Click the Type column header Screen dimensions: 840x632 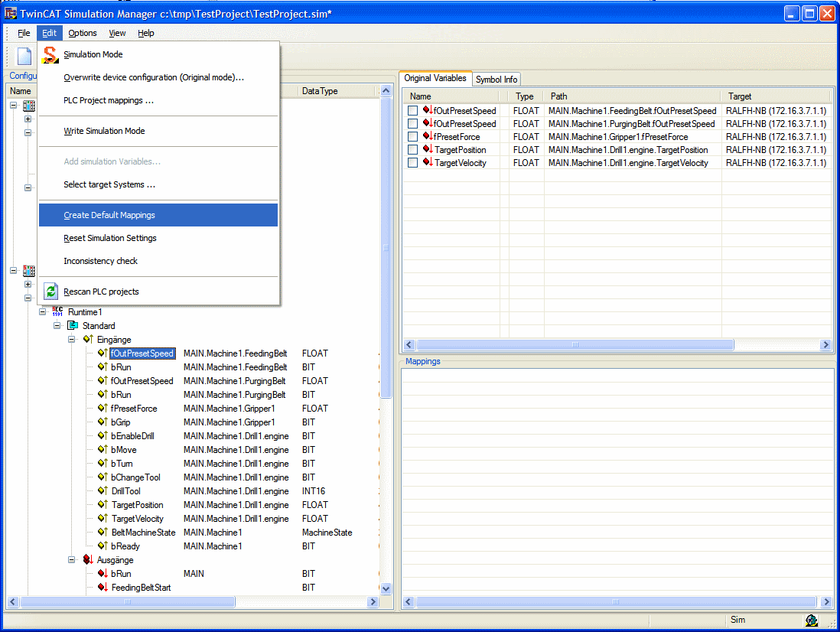tap(526, 96)
